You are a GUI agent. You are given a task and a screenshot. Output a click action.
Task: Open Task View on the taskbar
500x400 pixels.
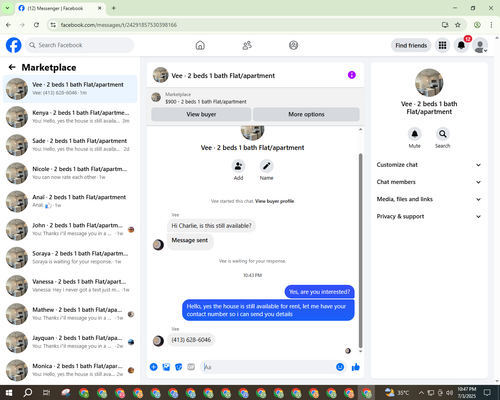[46, 393]
